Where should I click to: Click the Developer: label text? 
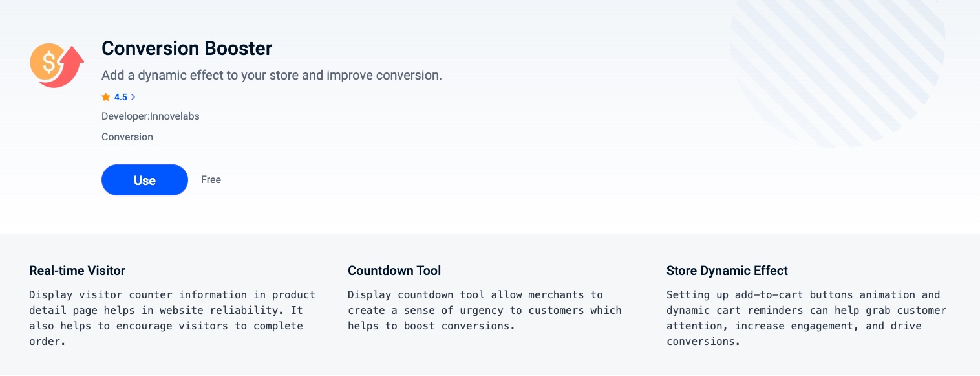pyautogui.click(x=125, y=116)
